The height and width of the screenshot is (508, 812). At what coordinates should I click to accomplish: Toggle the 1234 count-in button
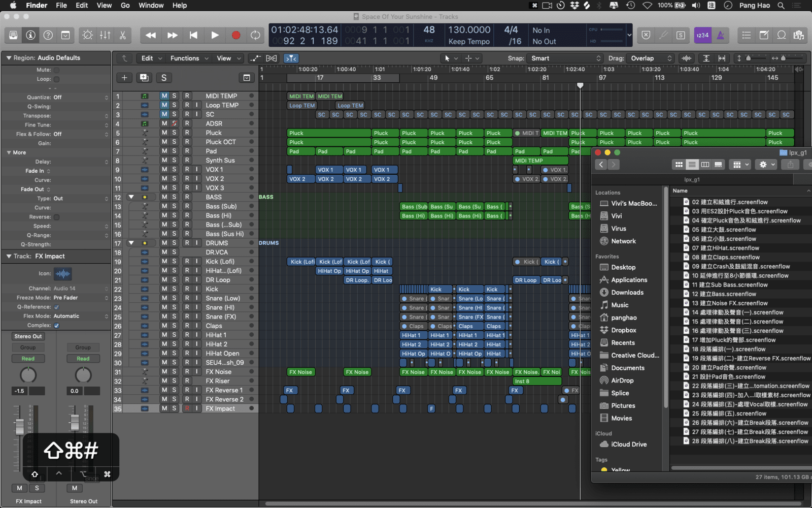click(x=702, y=35)
